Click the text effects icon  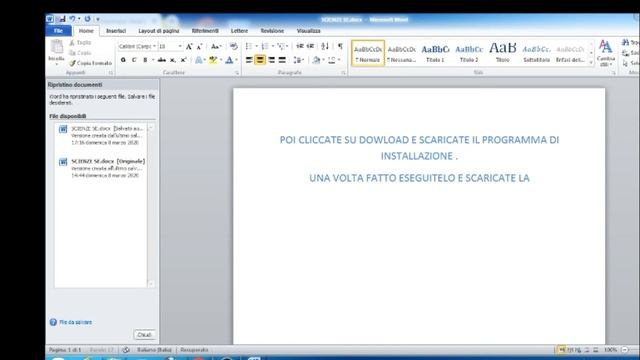198,60
